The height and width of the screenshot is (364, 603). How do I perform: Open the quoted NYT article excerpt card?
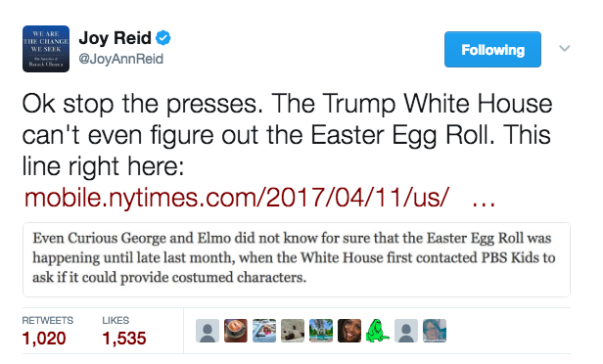pos(297,259)
